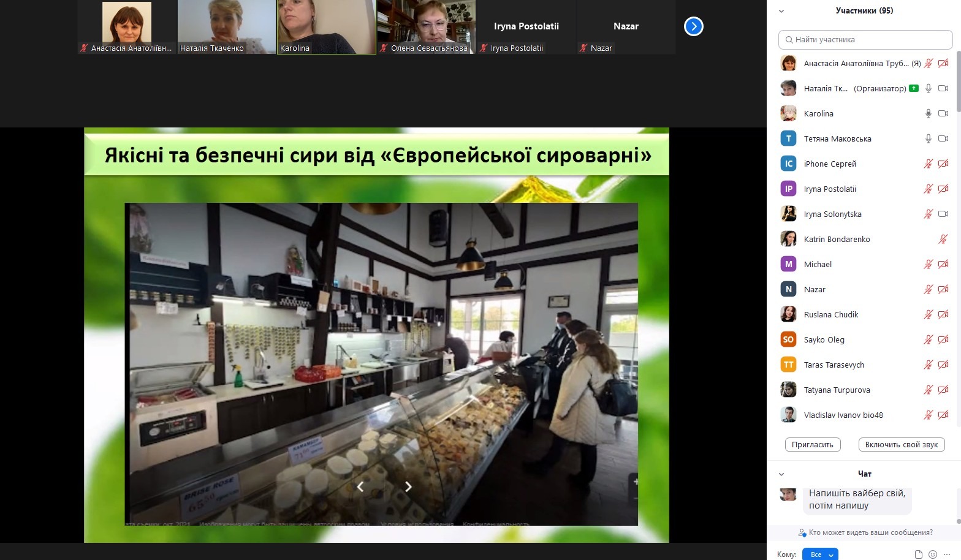Viewport: 961px width, 560px height.
Task: Click Taras Tarasevych TT avatar
Action: click(x=788, y=365)
